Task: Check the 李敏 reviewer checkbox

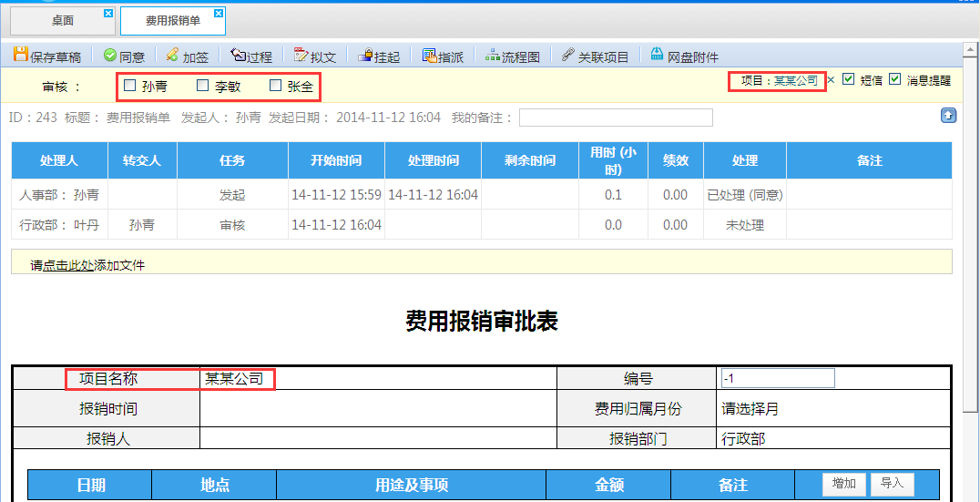Action: coord(202,86)
